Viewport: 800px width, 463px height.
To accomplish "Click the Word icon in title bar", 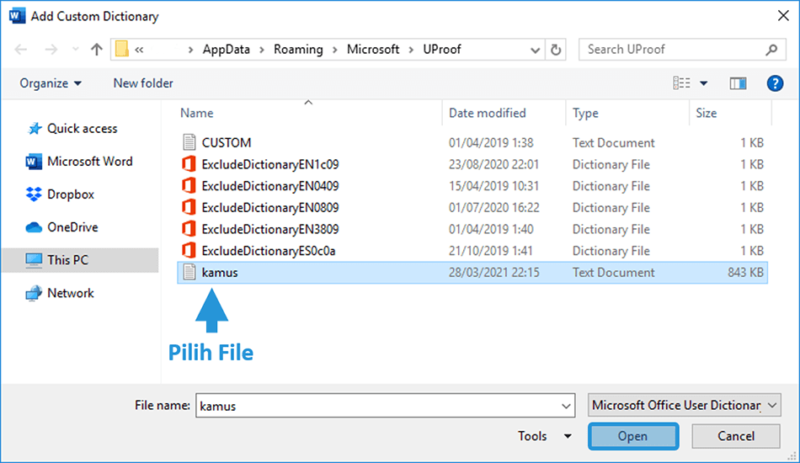I will (17, 16).
